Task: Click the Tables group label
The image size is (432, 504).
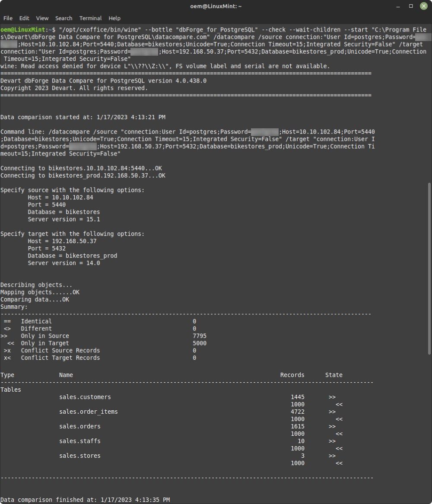Action: 11,390
